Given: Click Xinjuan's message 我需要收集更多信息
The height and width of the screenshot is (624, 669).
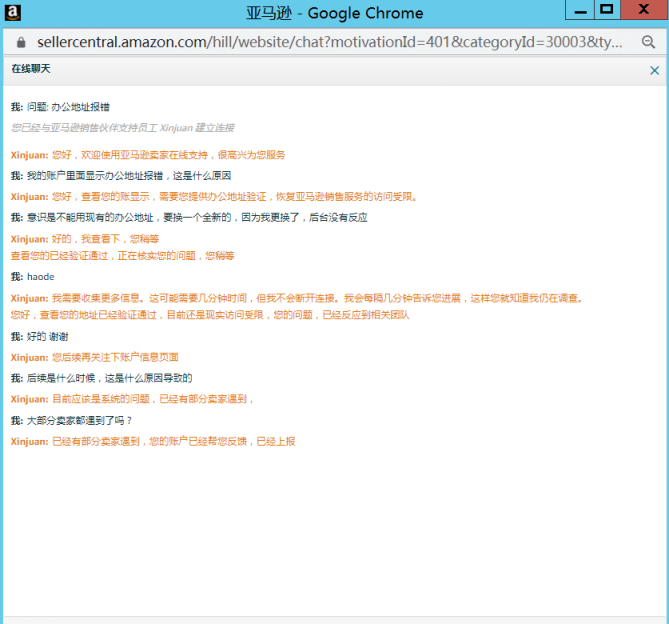Looking at the screenshot, I should coord(297,298).
